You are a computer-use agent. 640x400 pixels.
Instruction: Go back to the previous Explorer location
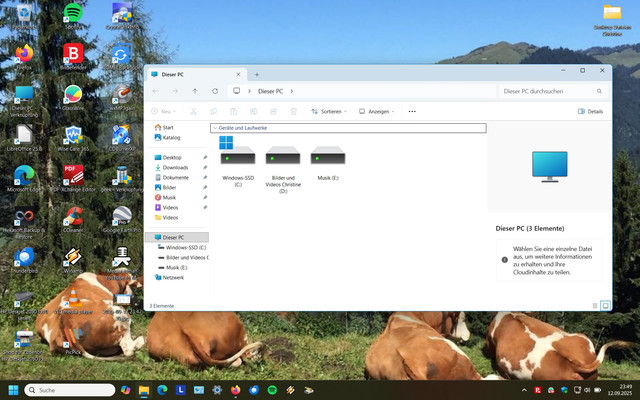(x=156, y=91)
